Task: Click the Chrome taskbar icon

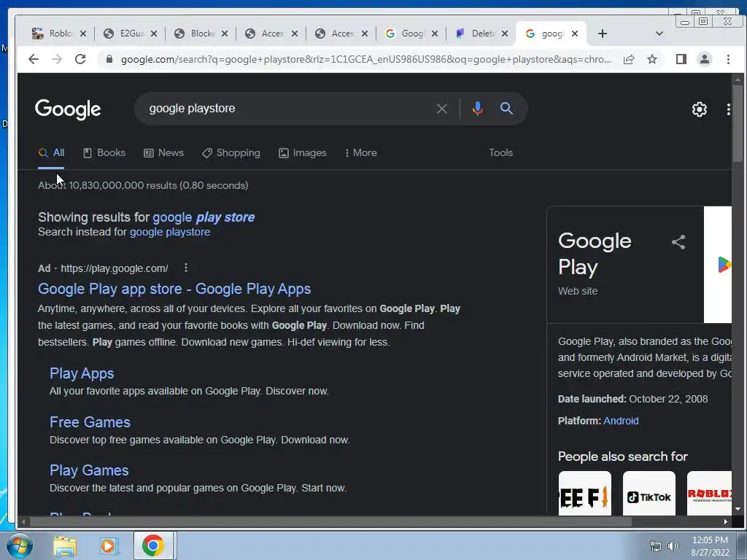Action: coord(153,545)
